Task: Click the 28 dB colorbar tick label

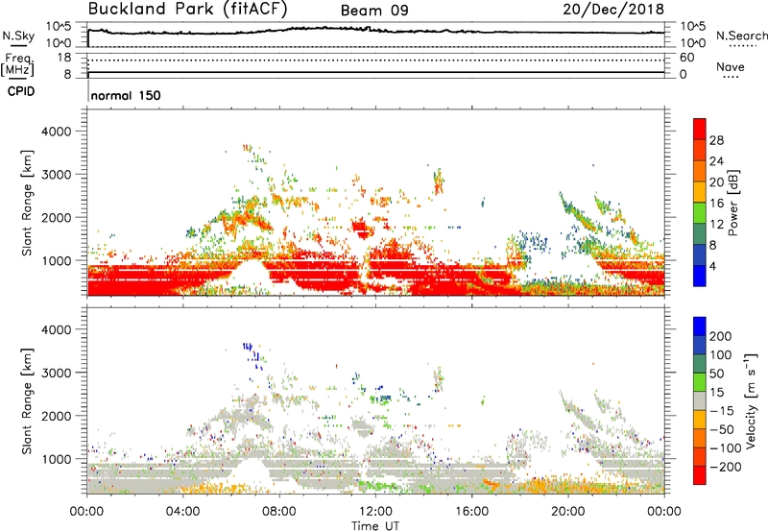Action: pos(716,140)
